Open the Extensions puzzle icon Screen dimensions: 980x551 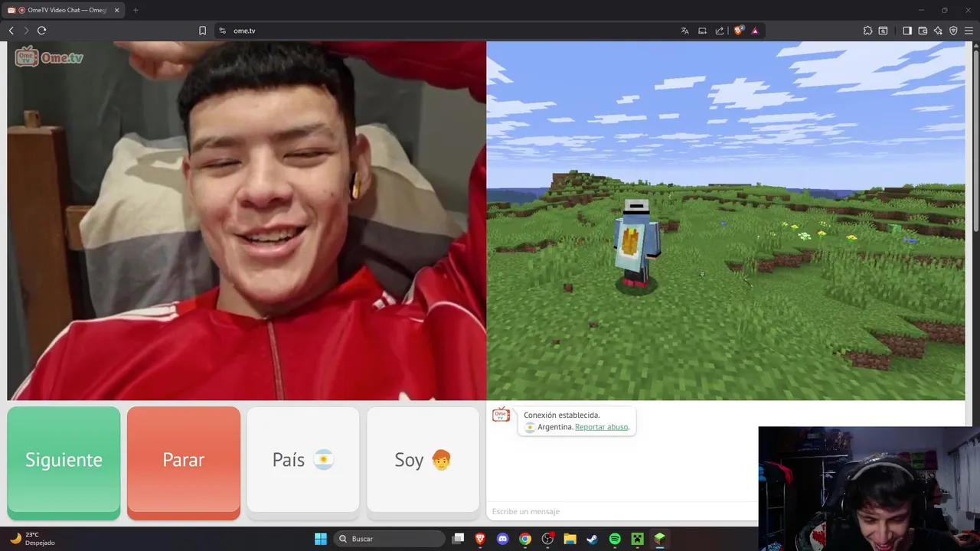click(x=867, y=31)
